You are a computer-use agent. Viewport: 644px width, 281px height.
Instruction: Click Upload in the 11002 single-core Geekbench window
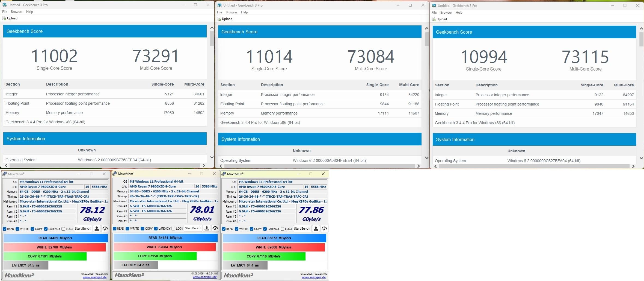click(10, 18)
